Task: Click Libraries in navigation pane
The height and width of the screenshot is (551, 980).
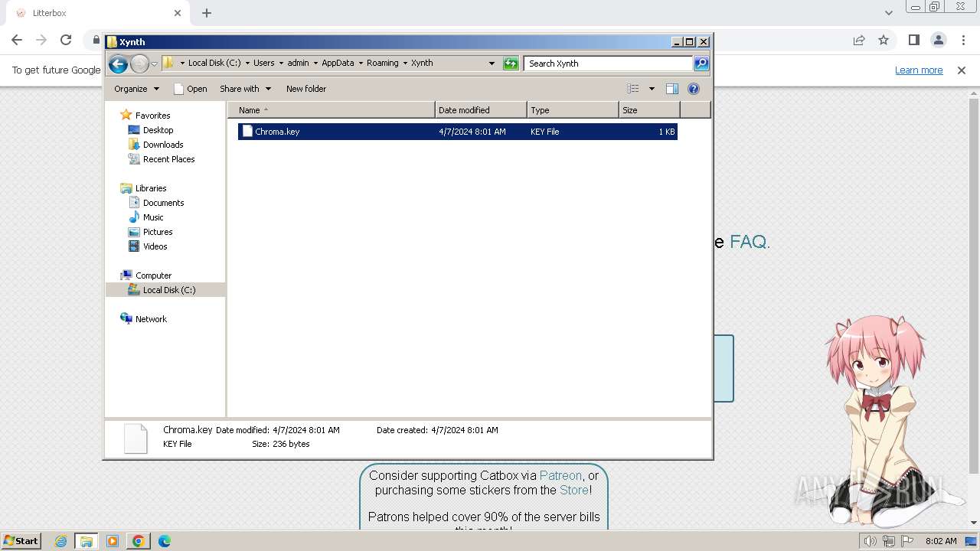Action: tap(151, 188)
